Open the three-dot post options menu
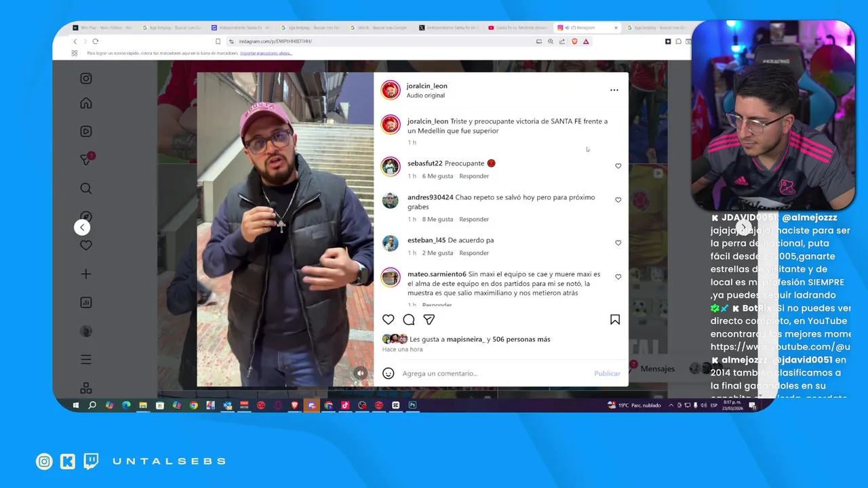This screenshot has height=488, width=868. pos(614,90)
